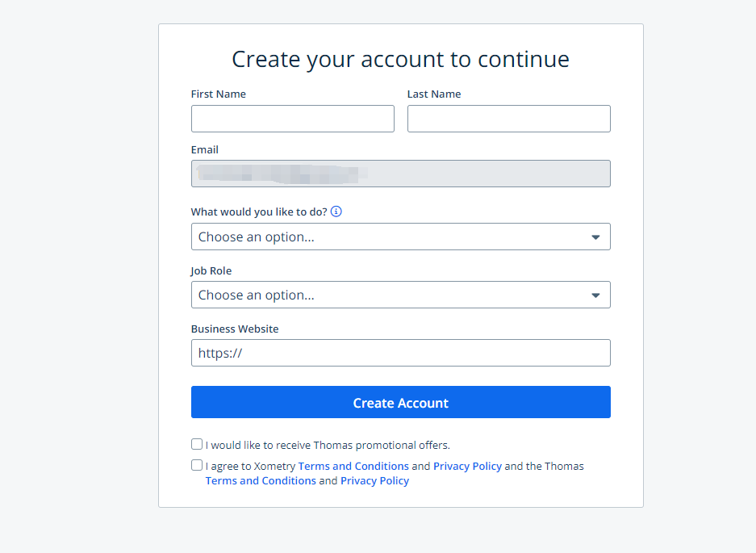
Task: Tick the Thomas promotional offers checkbox
Action: pos(197,444)
